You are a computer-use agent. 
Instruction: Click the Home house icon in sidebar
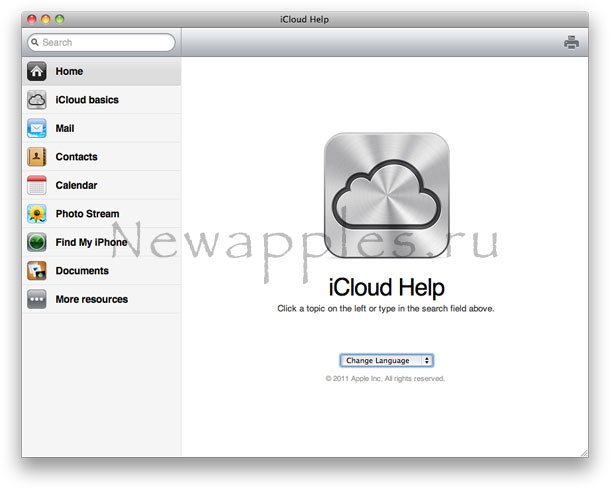pyautogui.click(x=37, y=71)
